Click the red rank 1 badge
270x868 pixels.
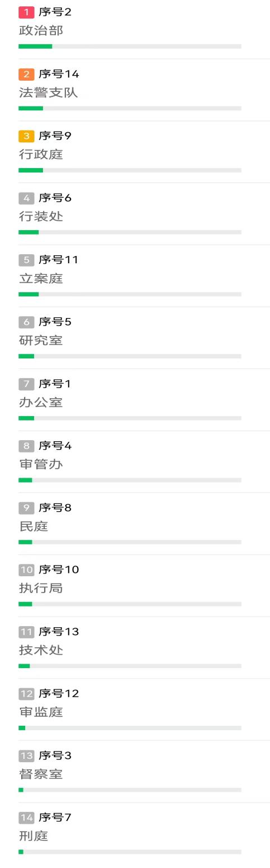tap(26, 12)
